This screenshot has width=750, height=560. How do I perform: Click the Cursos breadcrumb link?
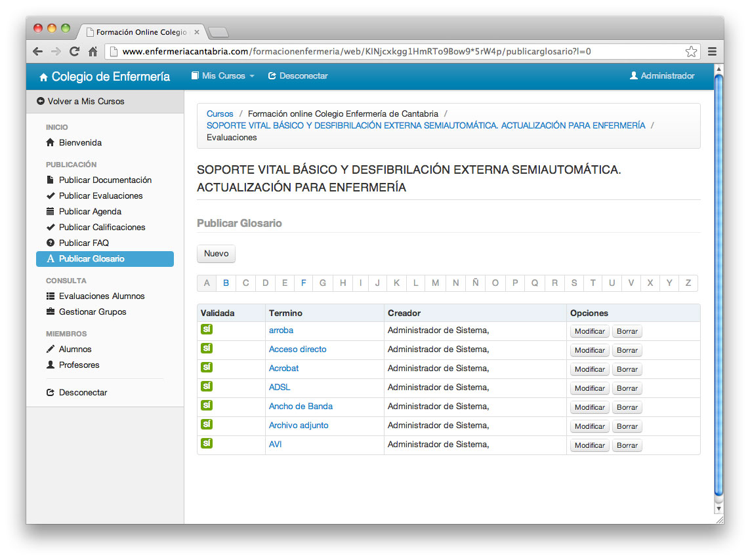(220, 113)
